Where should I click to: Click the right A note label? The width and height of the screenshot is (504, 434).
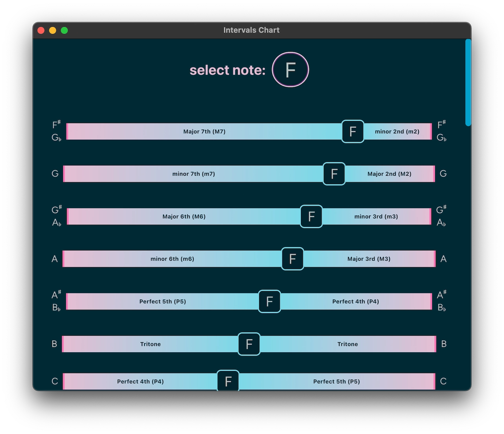443,259
